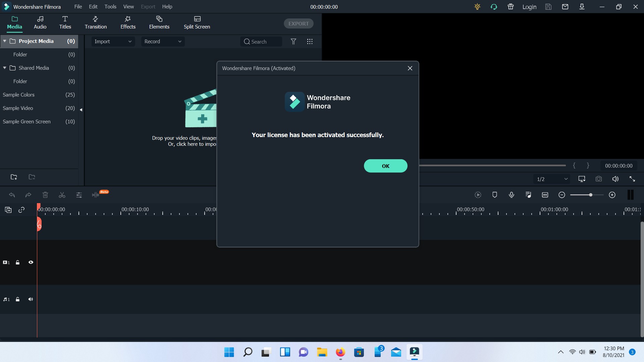
Task: Select the Effects panel icon
Action: click(127, 22)
